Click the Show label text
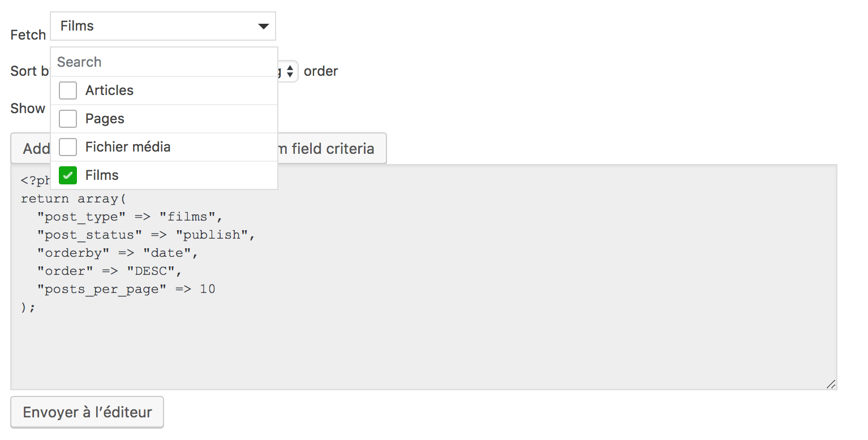The height and width of the screenshot is (440, 868). (x=28, y=109)
